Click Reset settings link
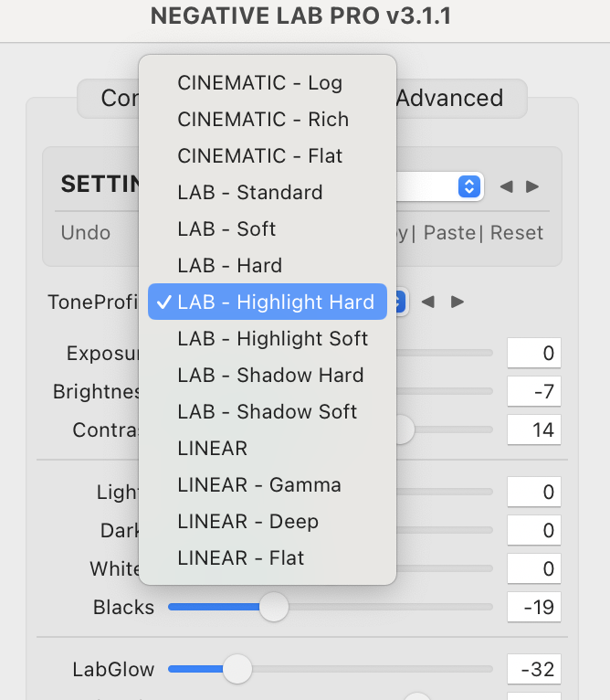The image size is (610, 700). (517, 233)
